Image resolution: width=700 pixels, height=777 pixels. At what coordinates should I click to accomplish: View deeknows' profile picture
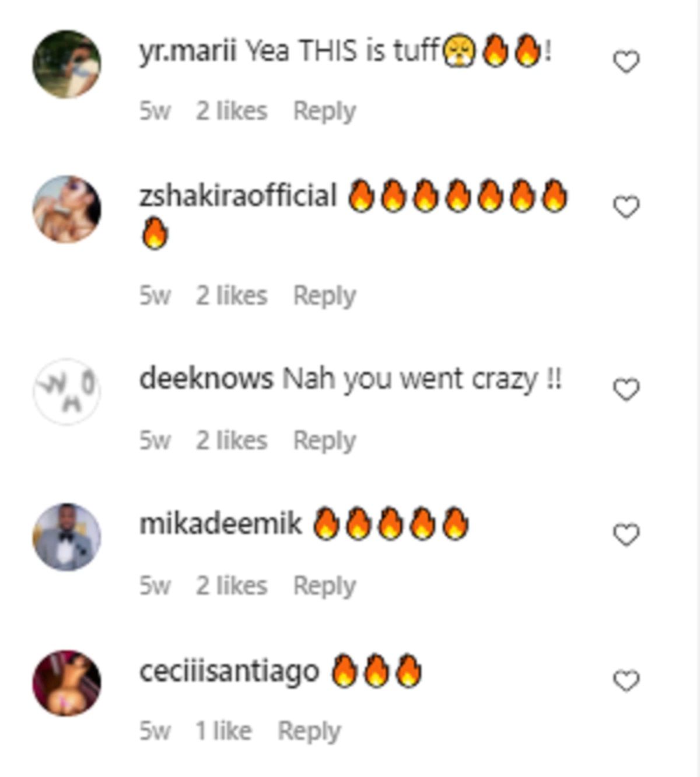[x=66, y=391]
